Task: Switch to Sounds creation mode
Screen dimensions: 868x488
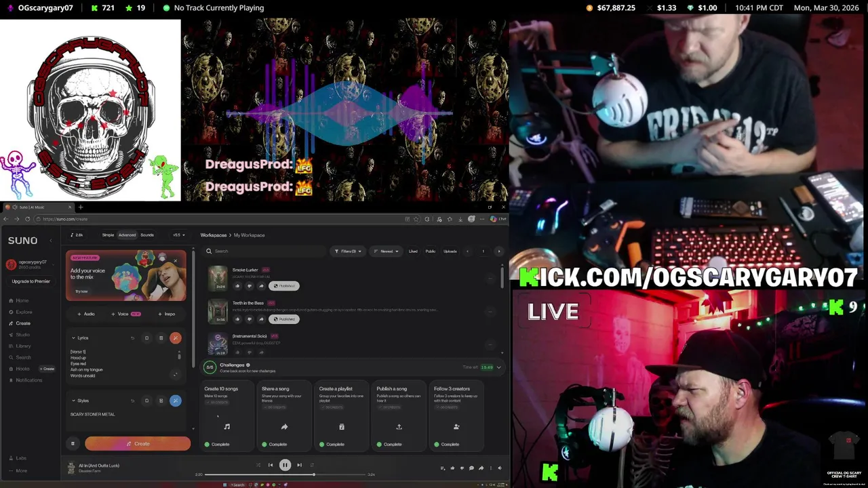Action: coord(147,235)
